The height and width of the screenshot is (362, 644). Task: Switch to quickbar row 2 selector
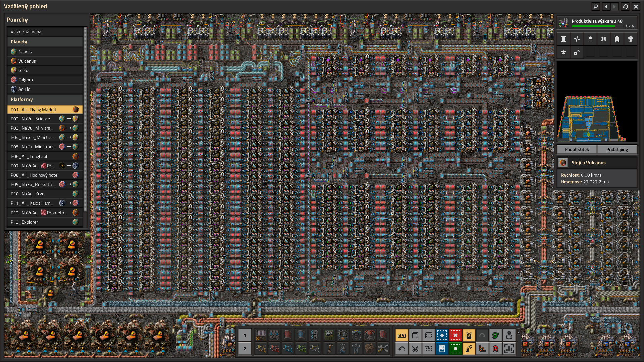click(x=245, y=349)
